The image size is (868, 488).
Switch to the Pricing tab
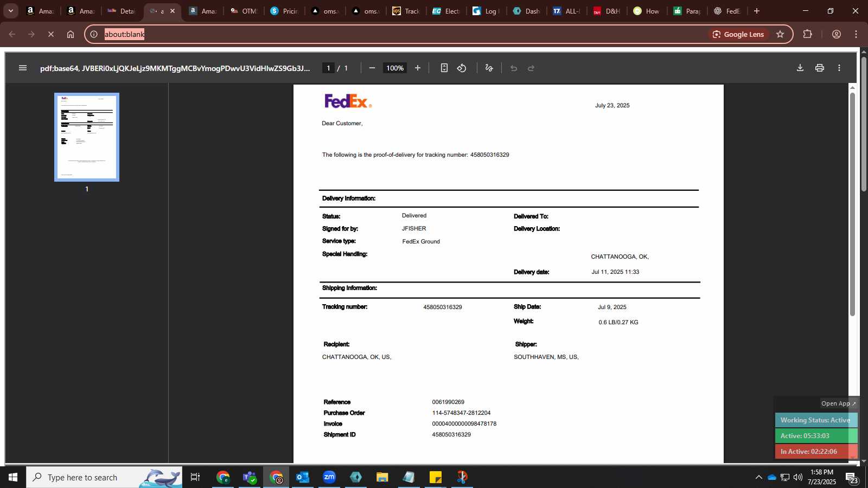284,11
